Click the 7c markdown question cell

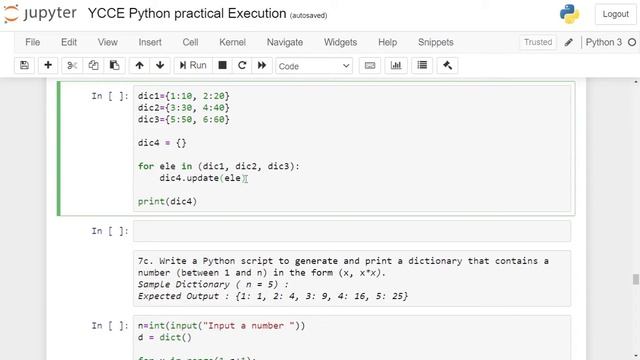[x=352, y=278]
